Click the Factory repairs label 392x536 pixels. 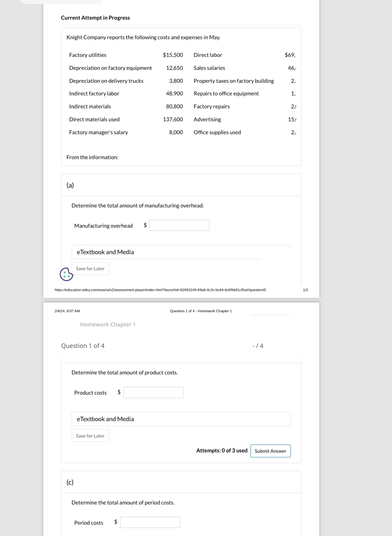(x=212, y=106)
